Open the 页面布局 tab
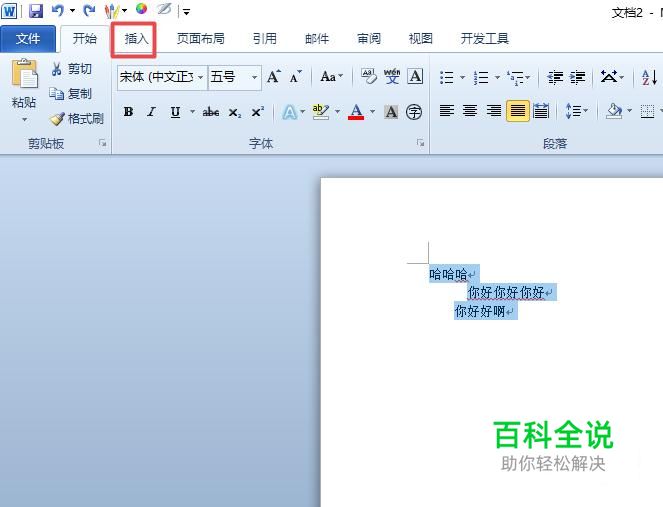The width and height of the screenshot is (663, 507). pyautogui.click(x=200, y=39)
